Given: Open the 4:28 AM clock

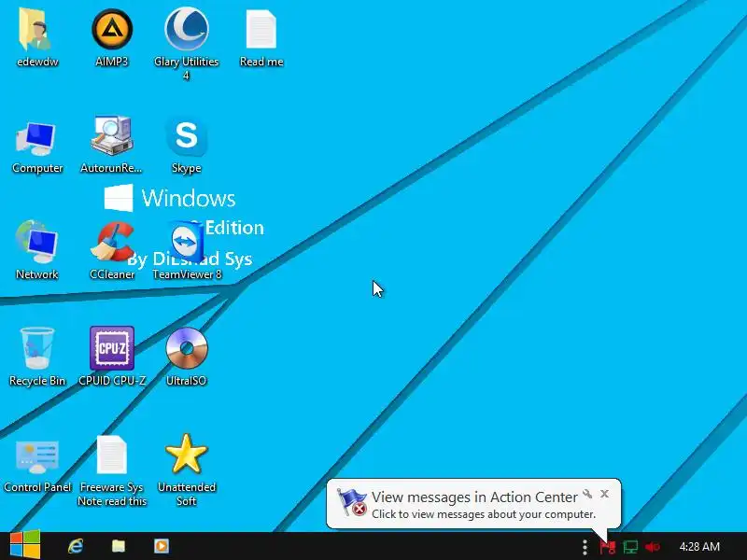Looking at the screenshot, I should [699, 547].
